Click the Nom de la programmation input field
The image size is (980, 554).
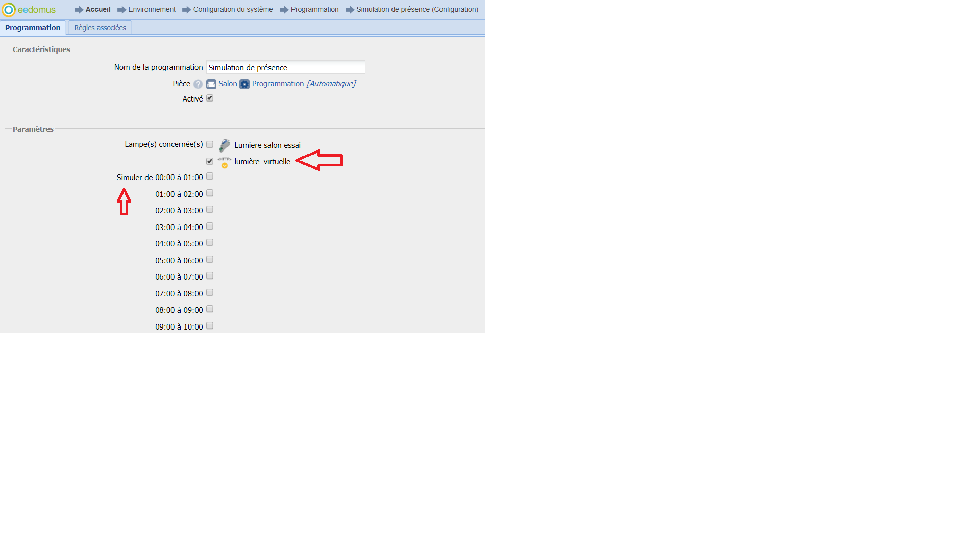[285, 66]
